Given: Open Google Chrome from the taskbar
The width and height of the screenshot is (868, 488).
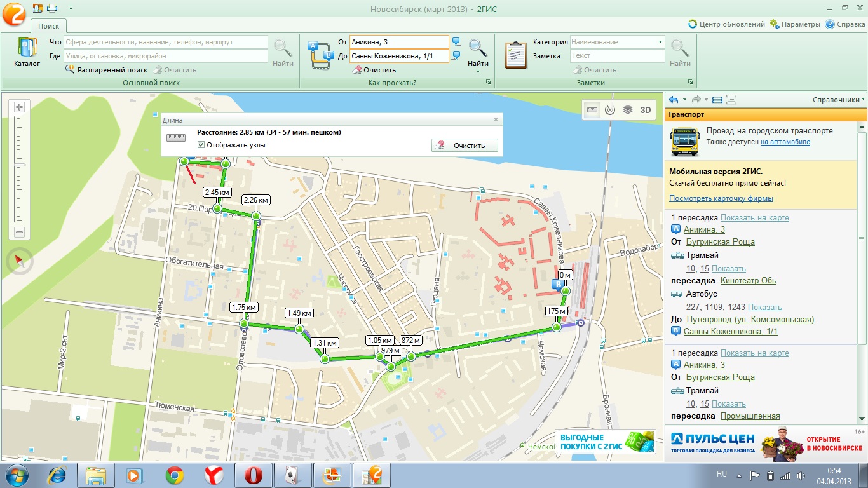Looking at the screenshot, I should coord(175,475).
